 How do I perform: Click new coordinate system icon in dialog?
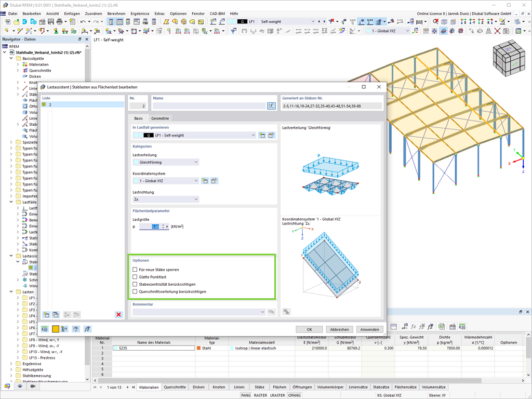(205, 181)
